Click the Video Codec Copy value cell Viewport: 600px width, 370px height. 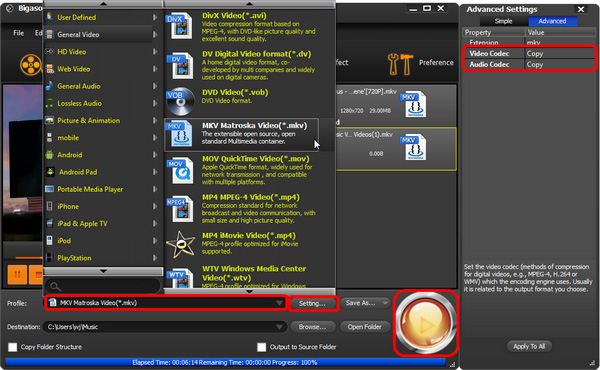(559, 54)
